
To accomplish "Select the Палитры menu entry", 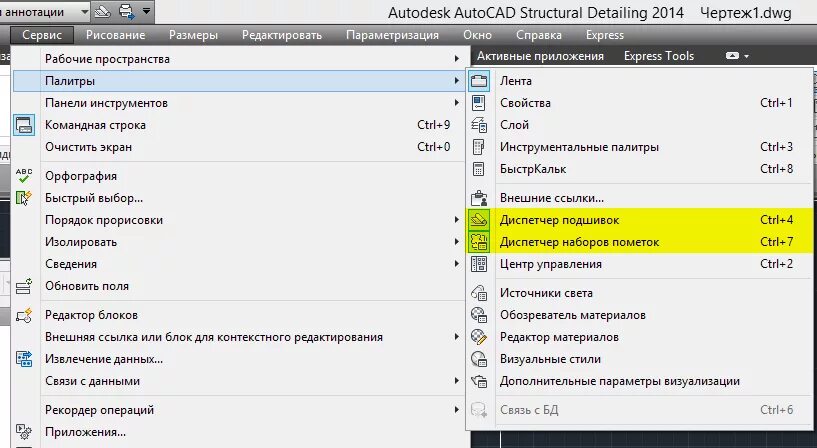I will [x=239, y=81].
